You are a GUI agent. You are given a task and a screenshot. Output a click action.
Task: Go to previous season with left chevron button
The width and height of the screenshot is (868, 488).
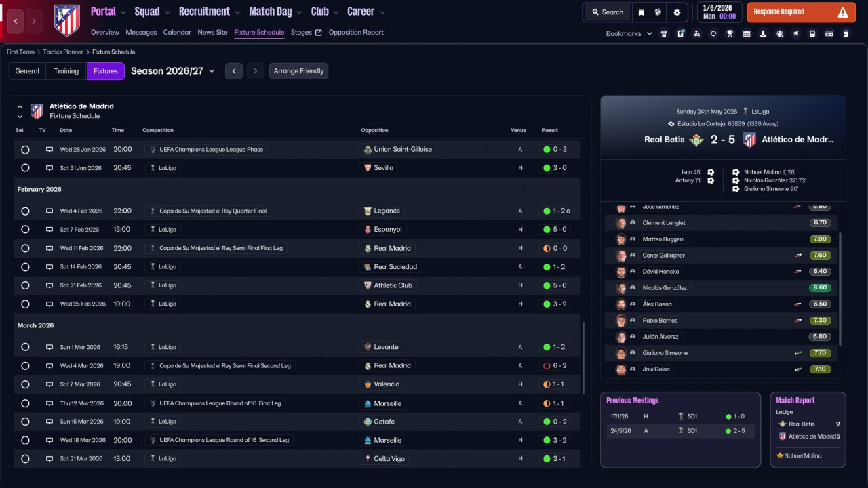(234, 71)
